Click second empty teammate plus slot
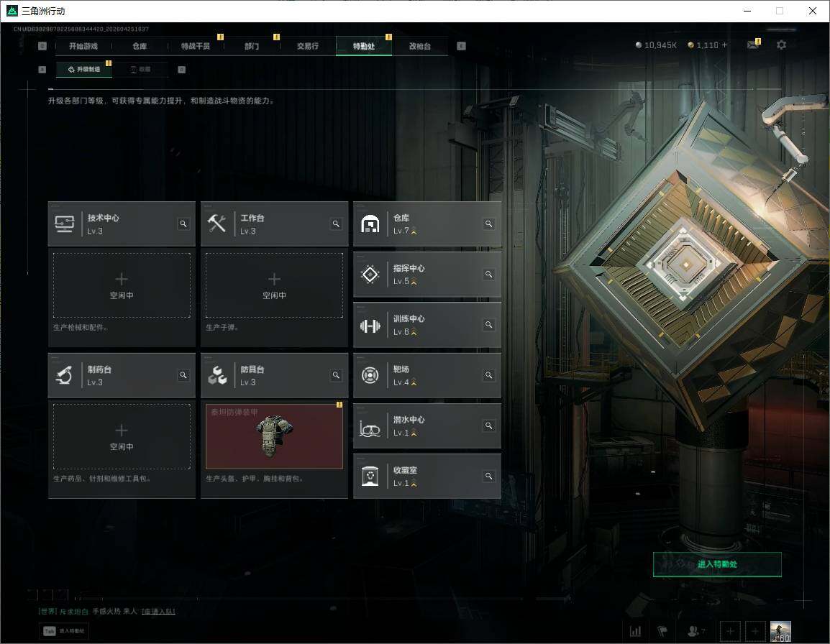830x644 pixels. 755,631
